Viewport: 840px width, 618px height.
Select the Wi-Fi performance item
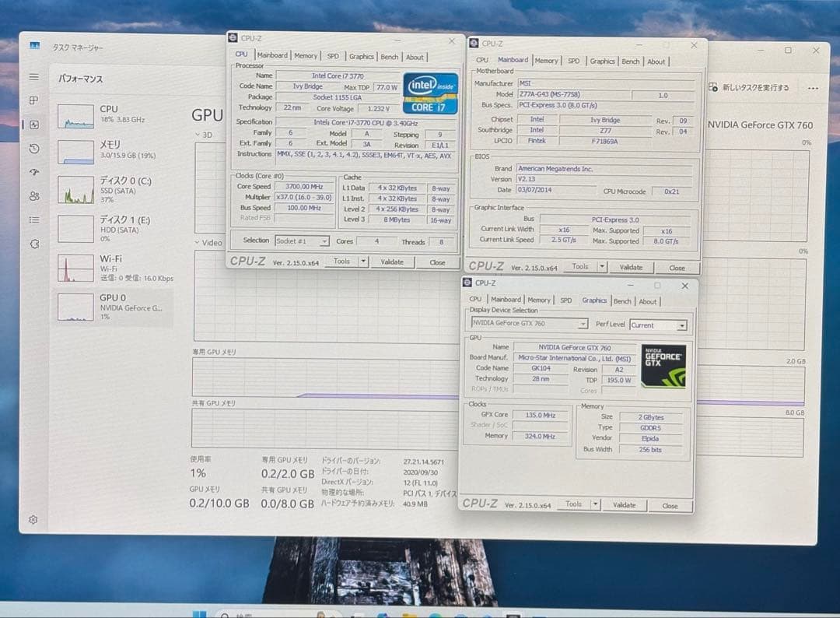pos(114,268)
